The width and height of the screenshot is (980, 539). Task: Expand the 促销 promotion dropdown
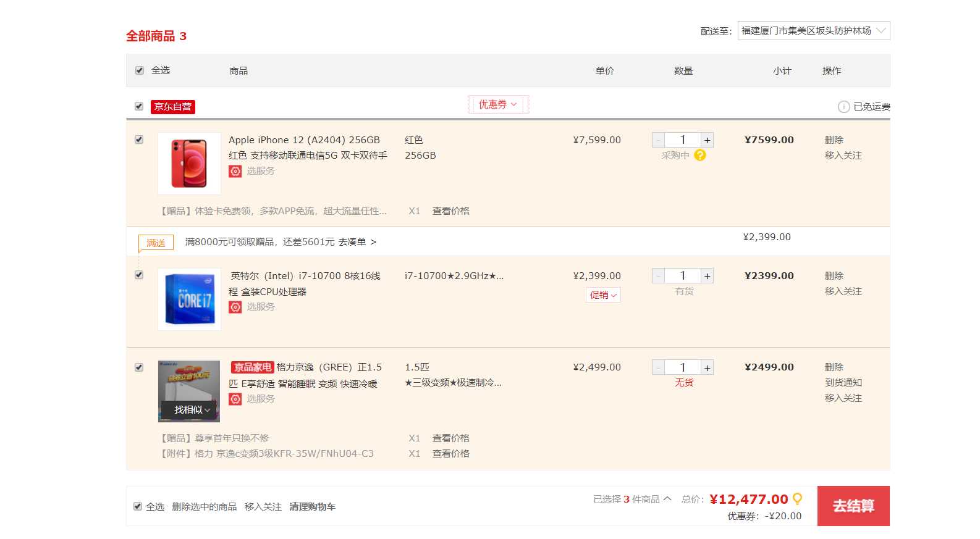[603, 295]
